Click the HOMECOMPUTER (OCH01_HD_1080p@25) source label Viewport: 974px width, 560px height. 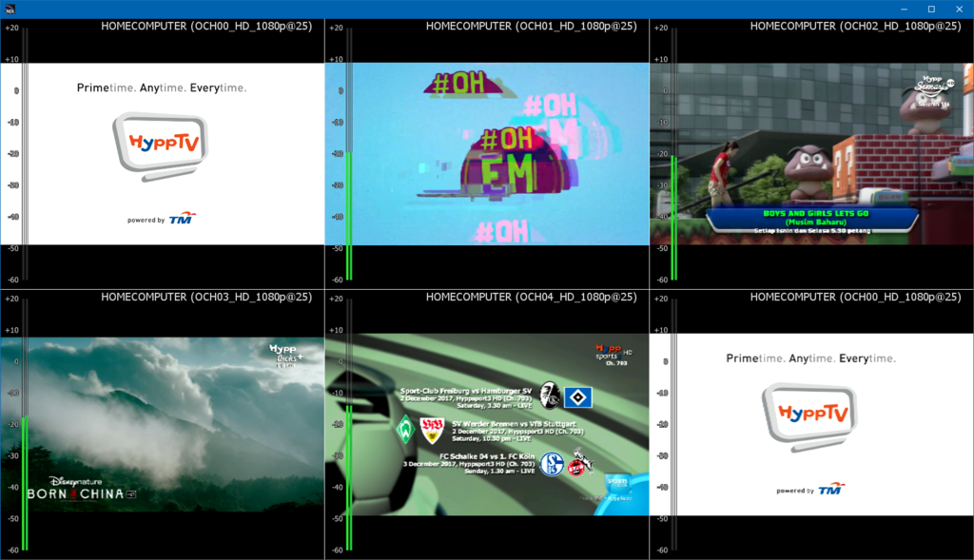point(531,26)
